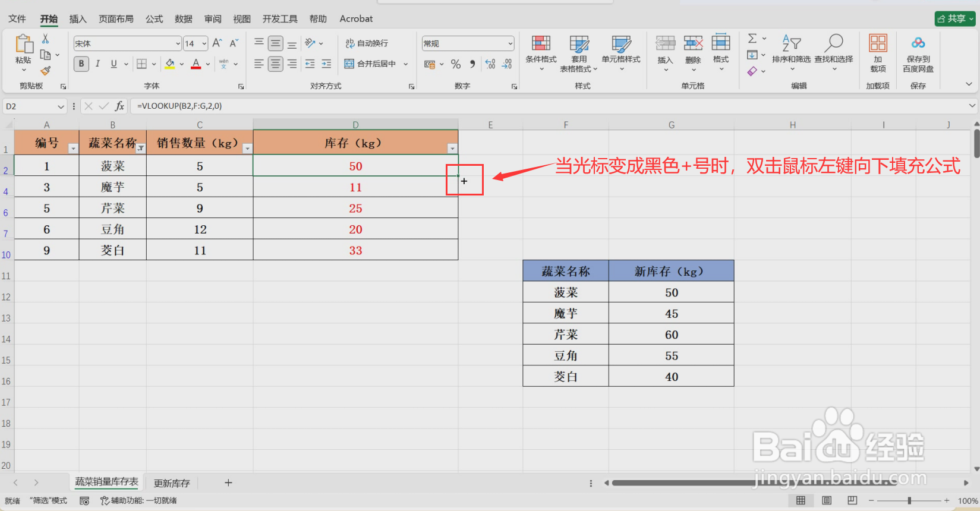Toggle wrap text (自动换行)

[x=367, y=43]
